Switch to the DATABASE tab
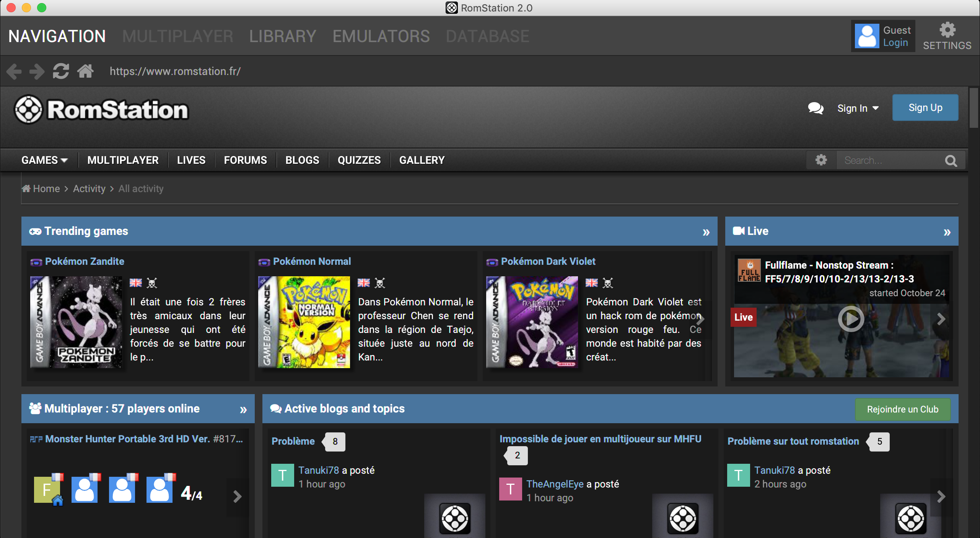Screen dimensions: 980x538 tap(487, 36)
